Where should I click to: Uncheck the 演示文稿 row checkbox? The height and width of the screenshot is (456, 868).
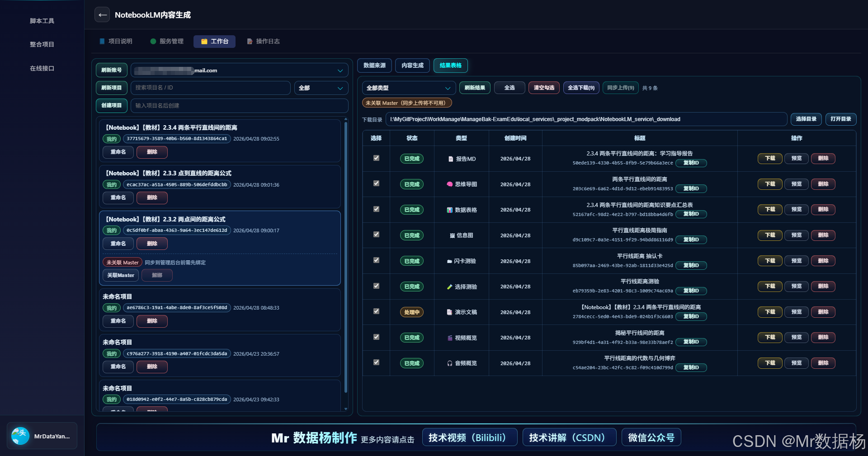point(376,311)
